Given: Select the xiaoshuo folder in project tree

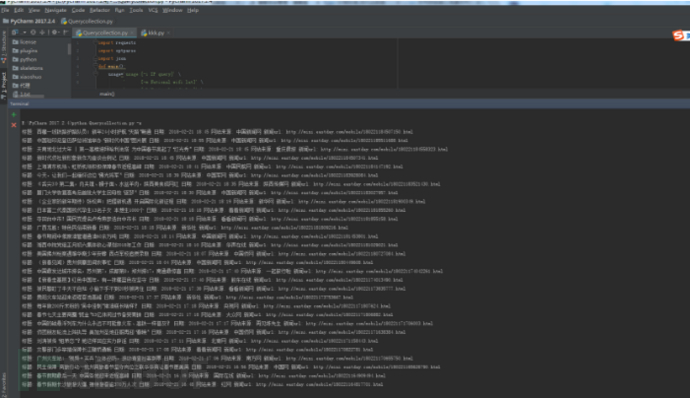Looking at the screenshot, I should point(27,77).
